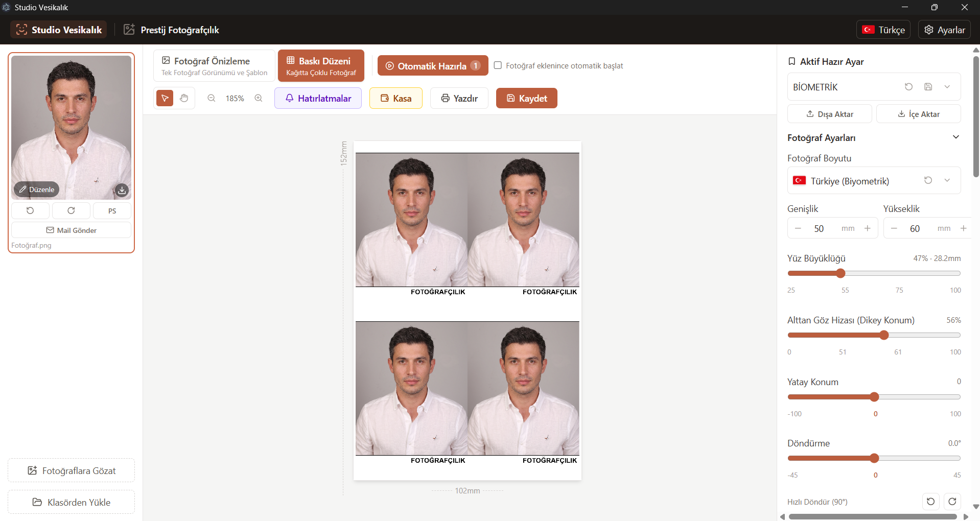Save the BİOMETRİK preset with disk icon
Screen dimensions: 980x521
click(928, 87)
